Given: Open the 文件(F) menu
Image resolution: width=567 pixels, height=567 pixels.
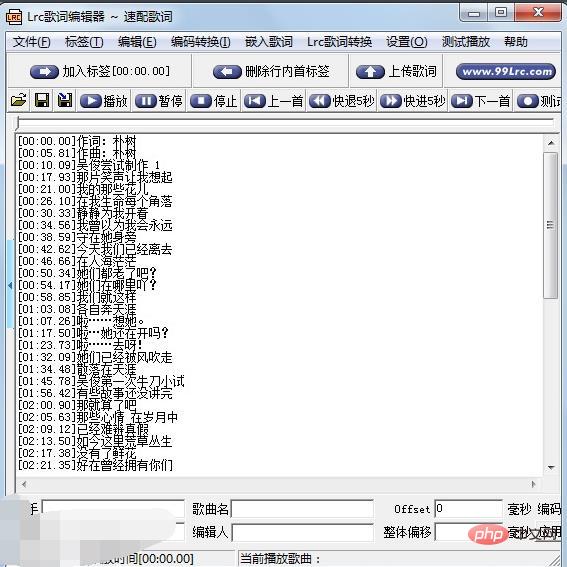Looking at the screenshot, I should 31,42.
